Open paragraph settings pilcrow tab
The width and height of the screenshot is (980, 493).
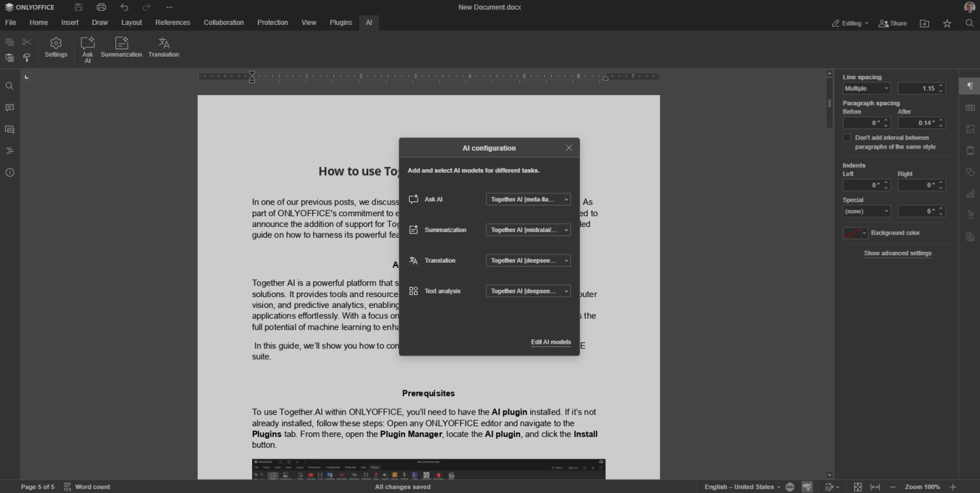coord(970,86)
